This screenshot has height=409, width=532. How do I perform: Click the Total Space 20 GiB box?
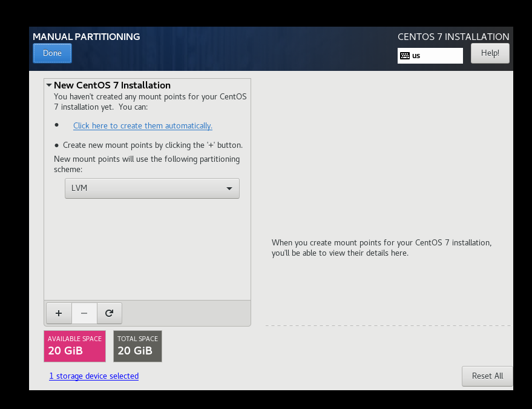[137, 346]
